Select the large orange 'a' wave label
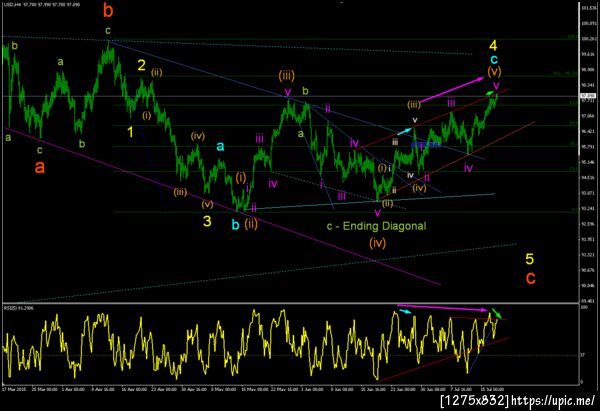The width and height of the screenshot is (600, 411). 39,167
